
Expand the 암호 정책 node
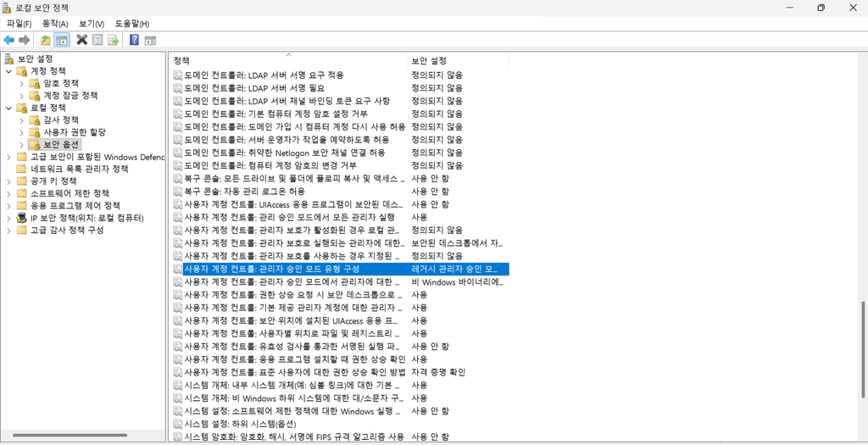[x=21, y=84]
